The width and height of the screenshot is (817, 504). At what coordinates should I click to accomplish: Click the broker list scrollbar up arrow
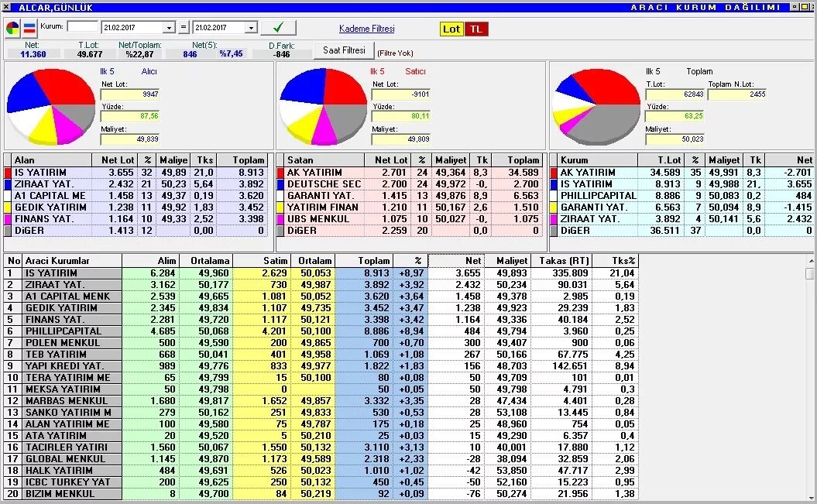click(810, 260)
